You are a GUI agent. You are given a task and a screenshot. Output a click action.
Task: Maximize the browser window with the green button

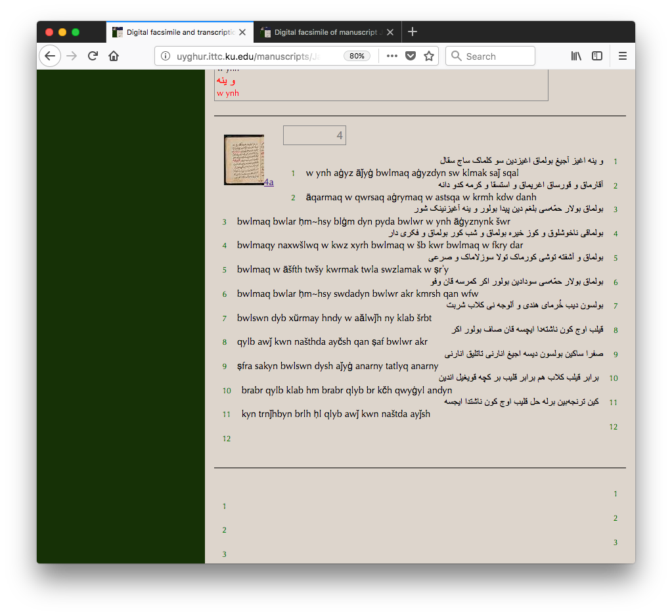pyautogui.click(x=76, y=32)
